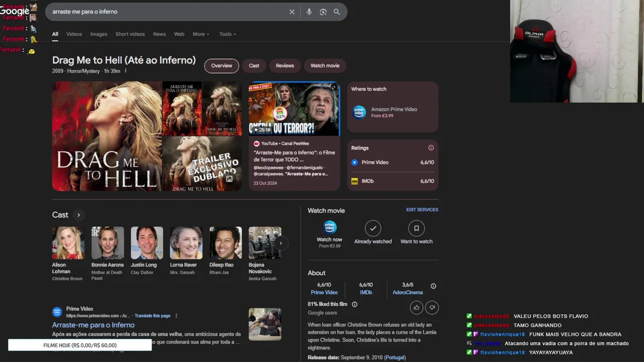
Task: Expand full Cast list arrow
Action: [78, 215]
